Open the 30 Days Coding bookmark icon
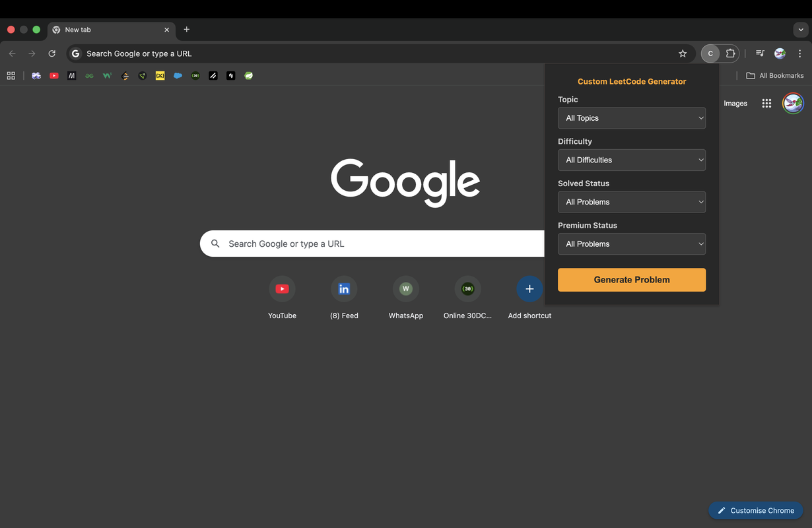Screen dimensions: 812x528 [195, 76]
